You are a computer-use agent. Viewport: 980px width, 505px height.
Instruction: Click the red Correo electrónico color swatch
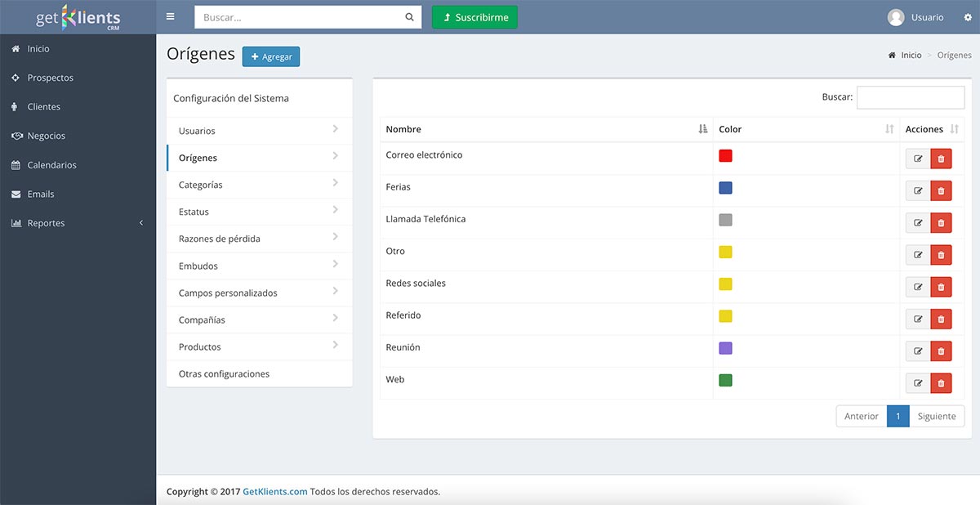pyautogui.click(x=725, y=155)
